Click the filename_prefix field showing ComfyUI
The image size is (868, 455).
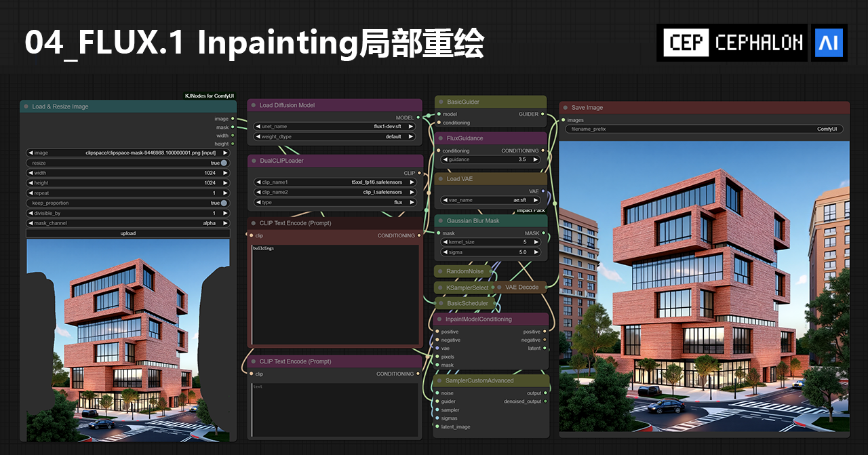[x=704, y=129]
